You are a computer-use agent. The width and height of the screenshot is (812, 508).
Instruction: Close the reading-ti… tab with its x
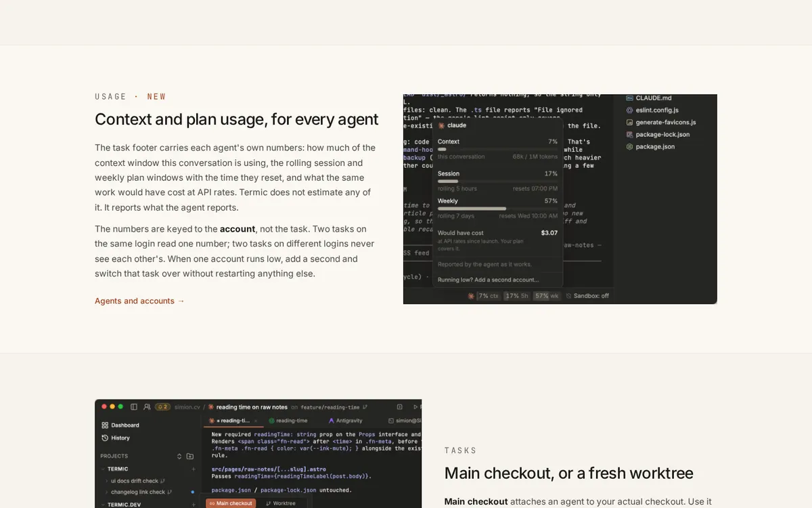[x=254, y=421]
